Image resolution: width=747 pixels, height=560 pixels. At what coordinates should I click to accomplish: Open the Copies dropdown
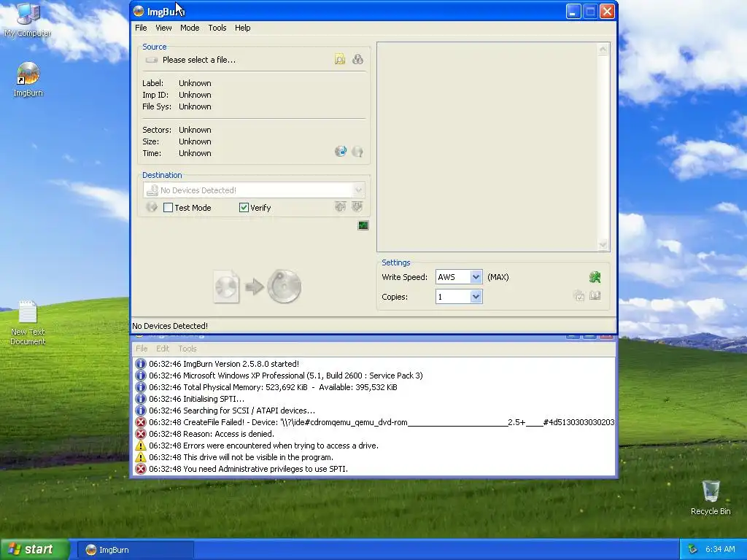click(x=476, y=297)
